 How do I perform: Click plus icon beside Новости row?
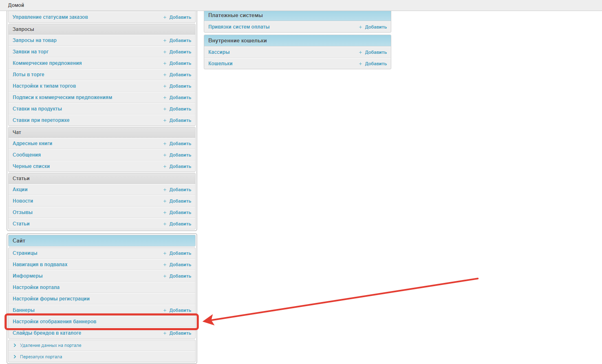[x=165, y=201]
